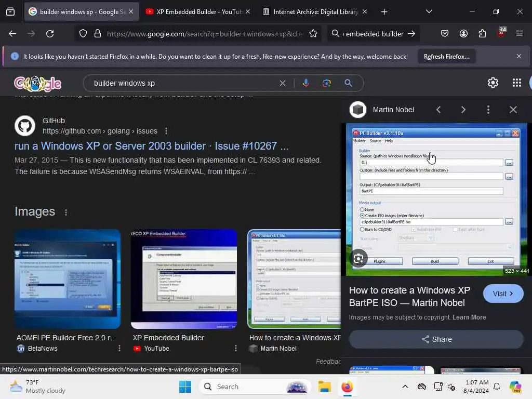Open options for the YouTube image result
The width and height of the screenshot is (532, 399).
[x=235, y=348]
